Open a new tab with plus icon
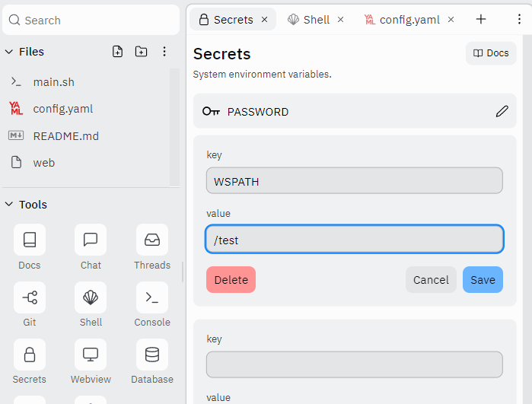This screenshot has height=404, width=532. click(481, 19)
